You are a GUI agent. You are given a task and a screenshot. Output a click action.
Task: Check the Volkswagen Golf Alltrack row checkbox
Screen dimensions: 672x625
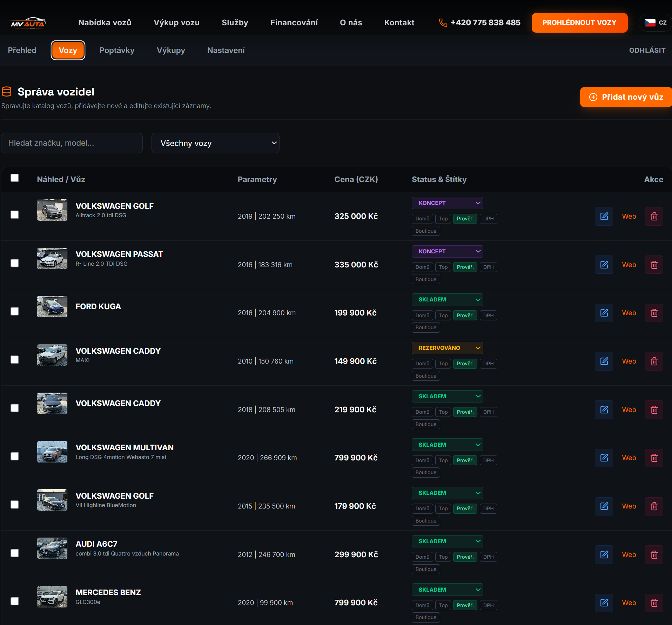coord(15,215)
